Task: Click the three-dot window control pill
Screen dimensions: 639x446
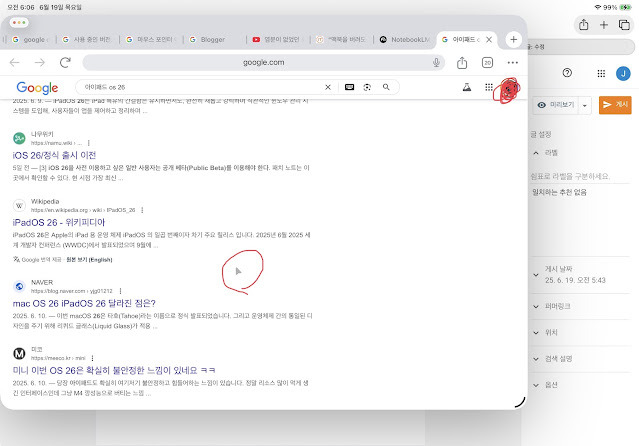Action: 19,22
